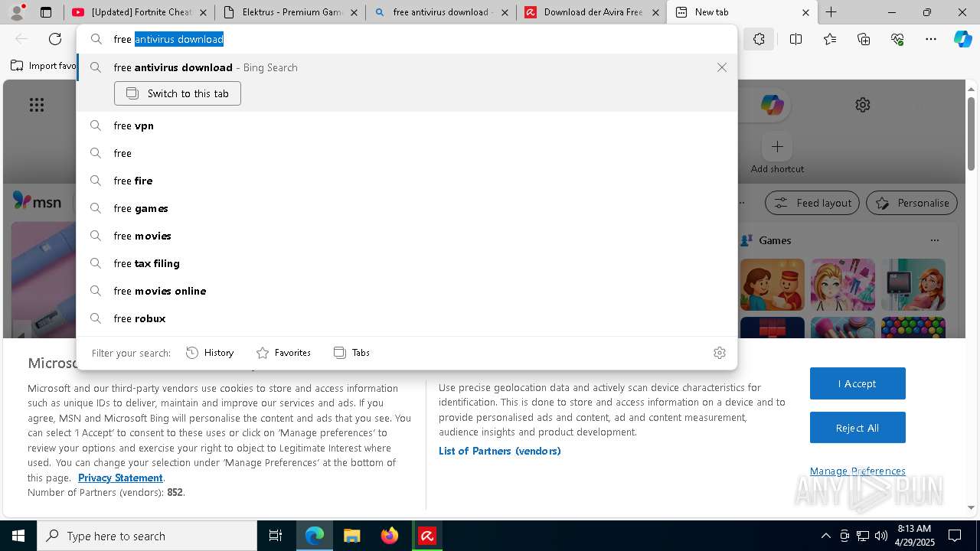Open the Feed layout options
Screen dimensions: 980x551
coord(812,203)
